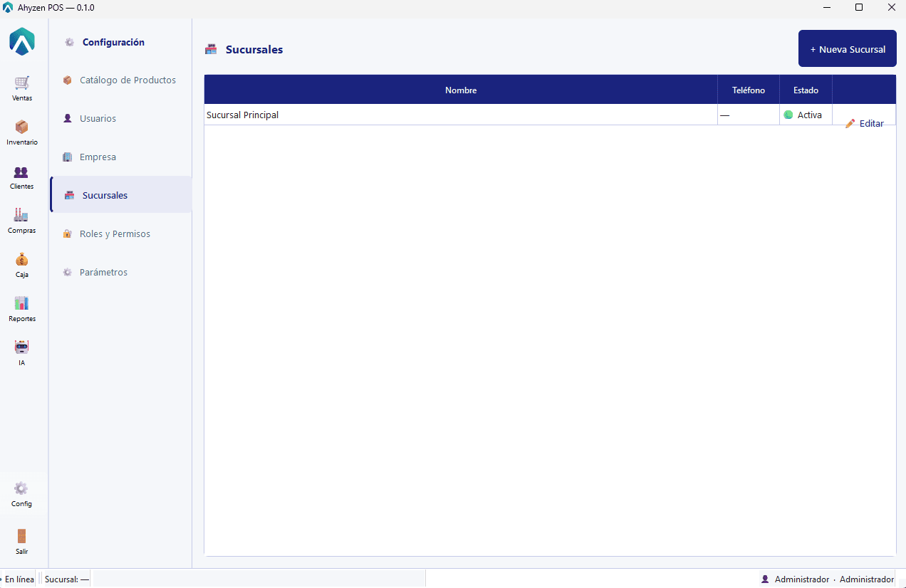The height and width of the screenshot is (588, 906).
Task: Click the En línea status bar indicator
Action: point(19,579)
